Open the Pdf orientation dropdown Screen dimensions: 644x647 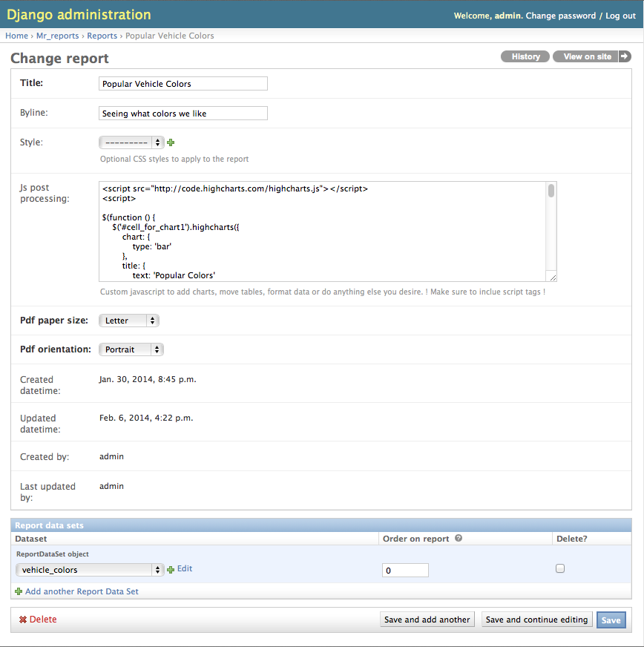pos(131,349)
